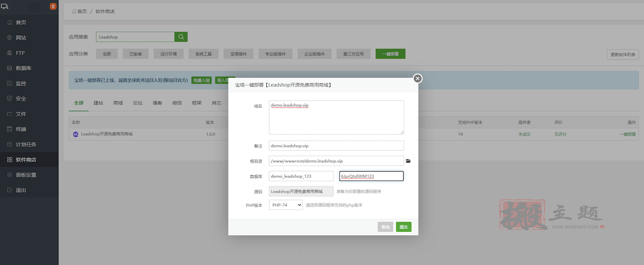The image size is (644, 265).
Task: Click the green search magnifier button
Action: [x=181, y=37]
